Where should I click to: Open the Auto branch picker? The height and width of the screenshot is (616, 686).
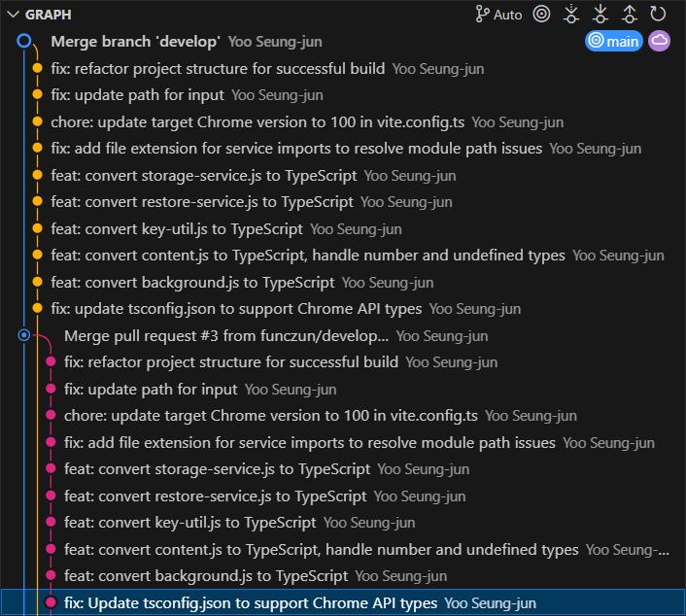[x=498, y=15]
